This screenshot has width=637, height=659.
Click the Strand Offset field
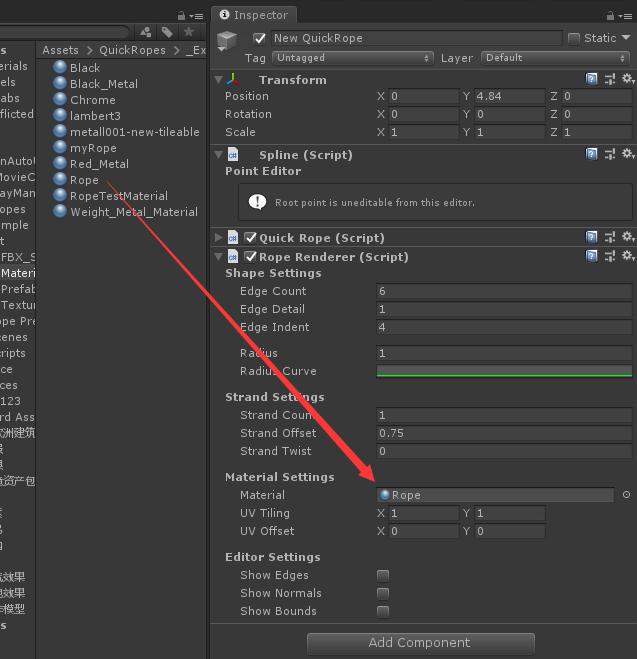click(504, 433)
